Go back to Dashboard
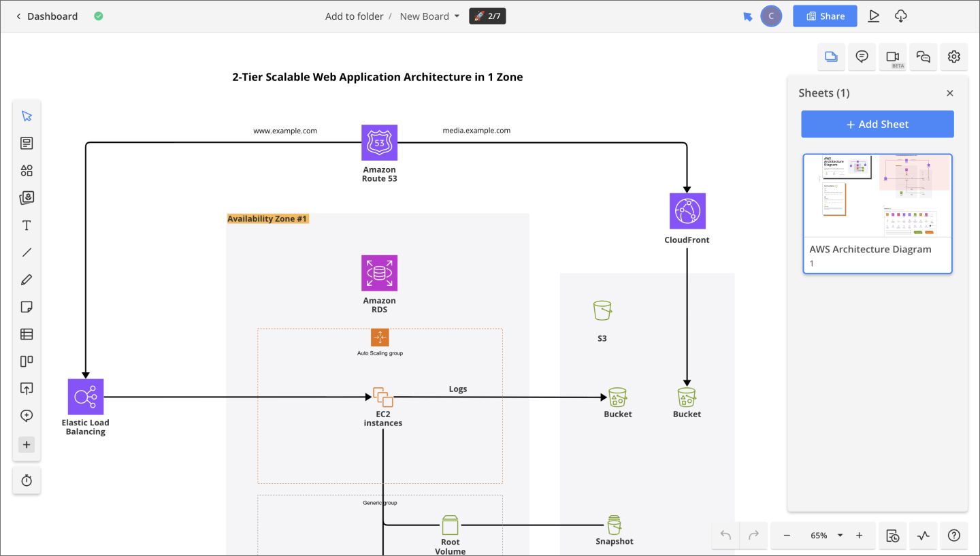Viewport: 980px width, 556px height. [x=46, y=16]
